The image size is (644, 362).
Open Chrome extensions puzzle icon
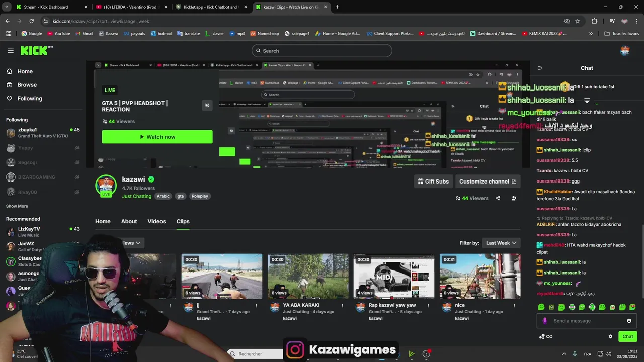pyautogui.click(x=595, y=21)
